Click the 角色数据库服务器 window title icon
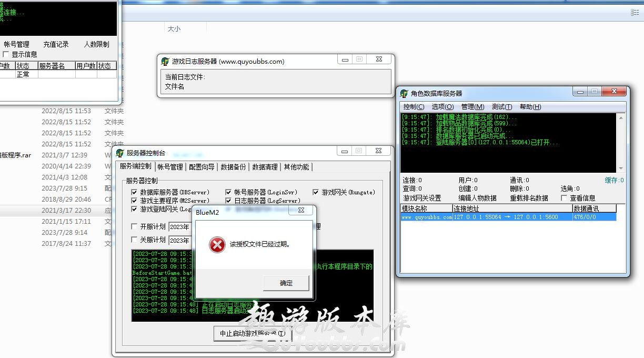644x358 pixels. pyautogui.click(x=404, y=94)
